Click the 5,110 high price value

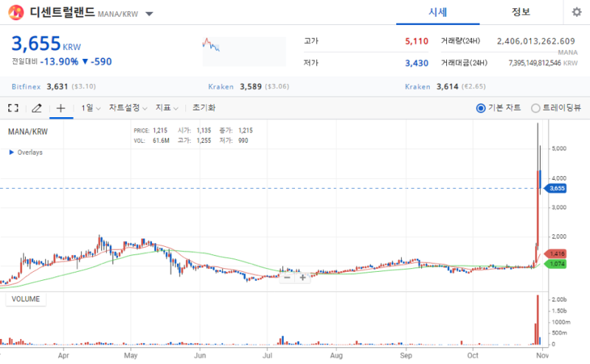click(x=417, y=41)
